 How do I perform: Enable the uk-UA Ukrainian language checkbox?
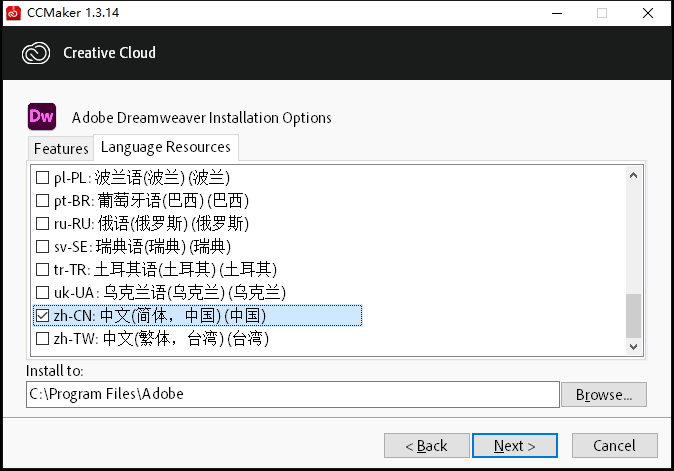tap(42, 293)
